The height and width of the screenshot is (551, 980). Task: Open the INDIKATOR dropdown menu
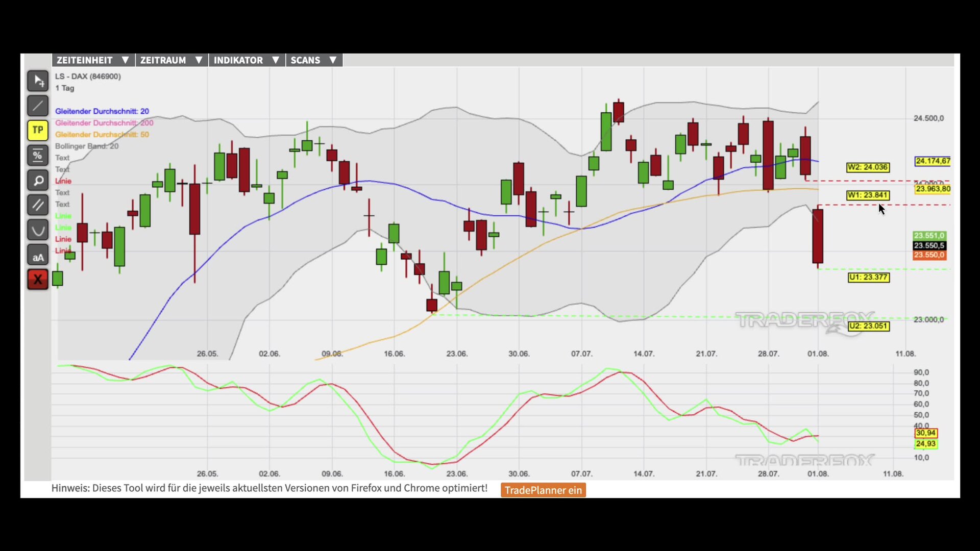247,60
